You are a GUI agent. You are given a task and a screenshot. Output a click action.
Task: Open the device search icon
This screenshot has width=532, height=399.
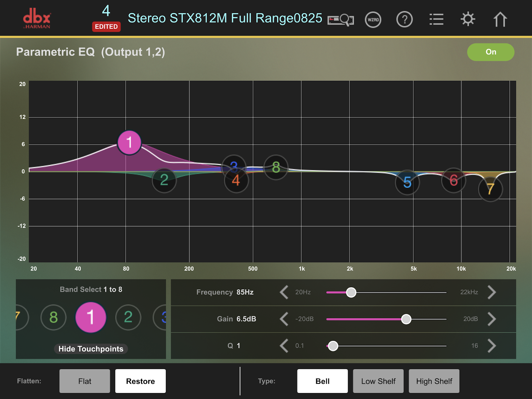pos(340,20)
